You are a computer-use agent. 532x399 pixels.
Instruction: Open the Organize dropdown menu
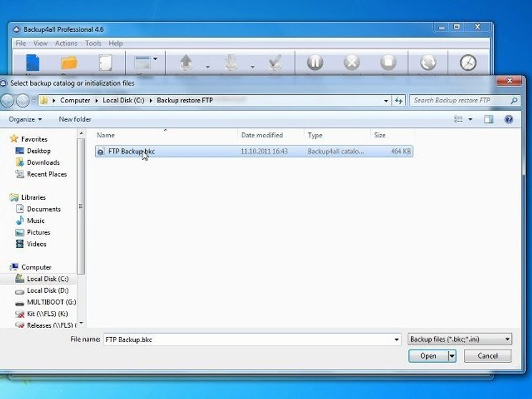click(25, 120)
